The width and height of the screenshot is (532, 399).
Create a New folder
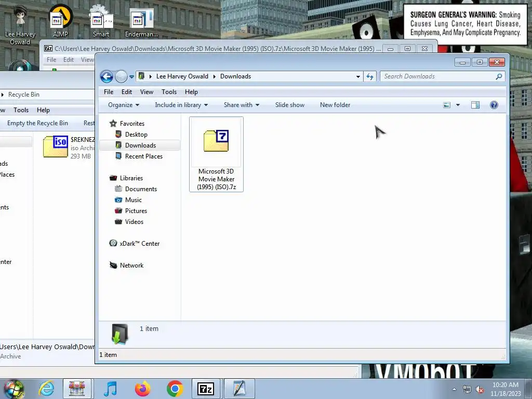click(335, 105)
